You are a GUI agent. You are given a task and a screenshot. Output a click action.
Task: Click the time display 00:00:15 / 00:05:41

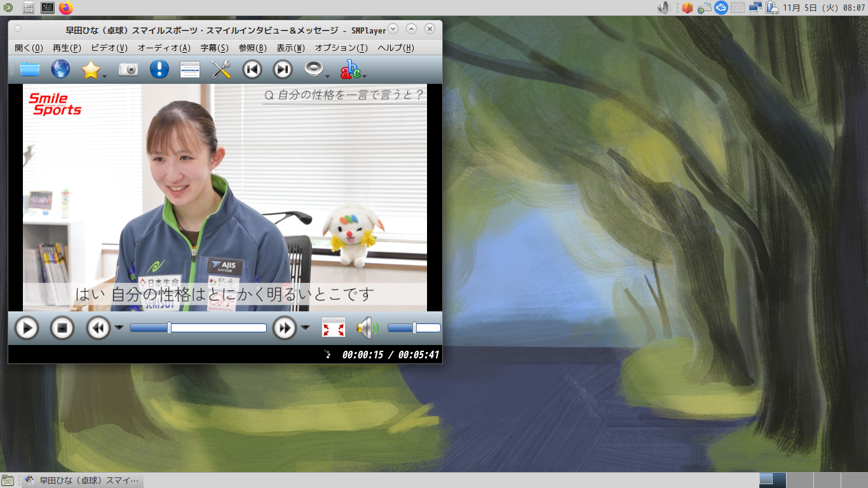coord(391,355)
